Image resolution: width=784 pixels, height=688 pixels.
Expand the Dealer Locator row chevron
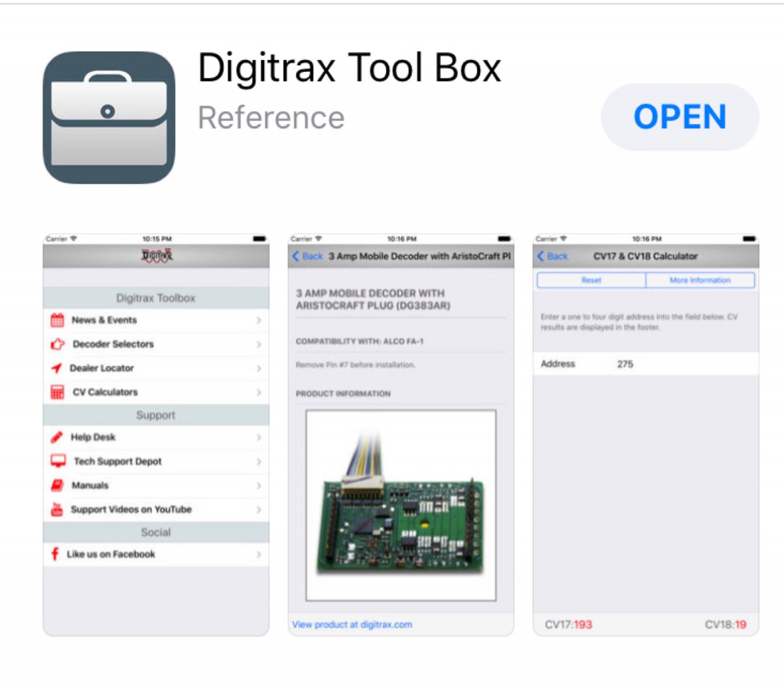pos(259,369)
